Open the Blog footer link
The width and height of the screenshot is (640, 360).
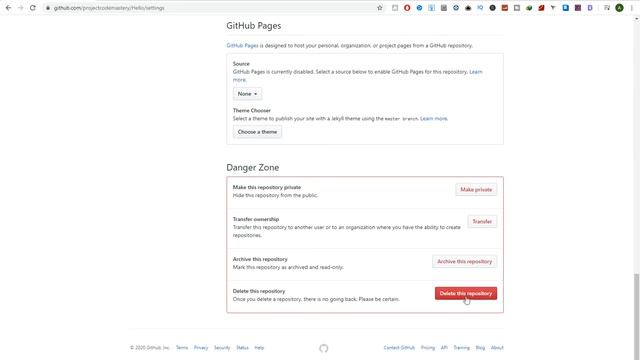pyautogui.click(x=480, y=348)
